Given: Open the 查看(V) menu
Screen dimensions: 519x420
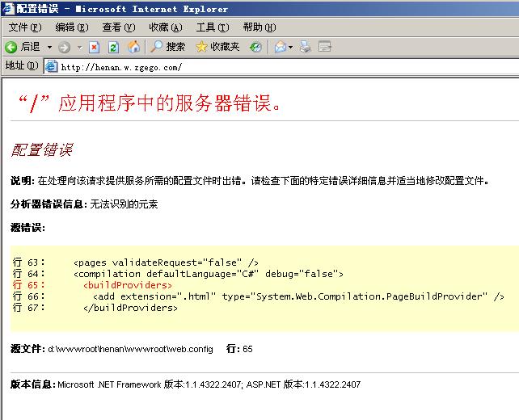Looking at the screenshot, I should pos(118,27).
